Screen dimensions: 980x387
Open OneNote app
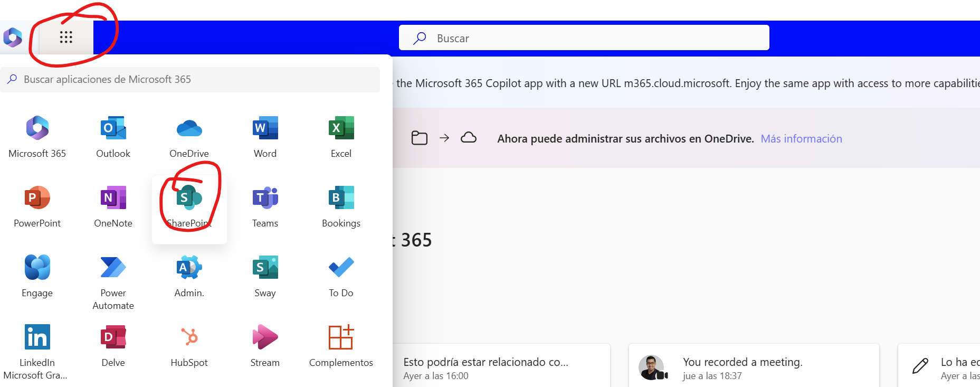[113, 207]
